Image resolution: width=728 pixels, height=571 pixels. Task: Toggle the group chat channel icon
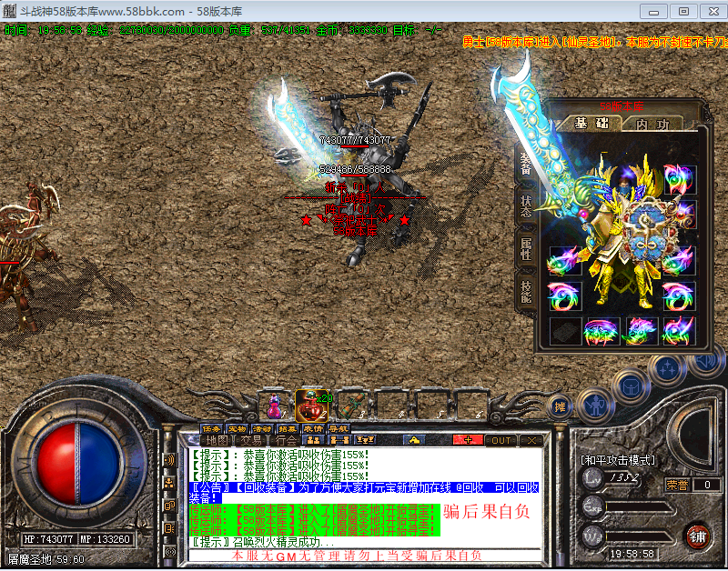[169, 483]
